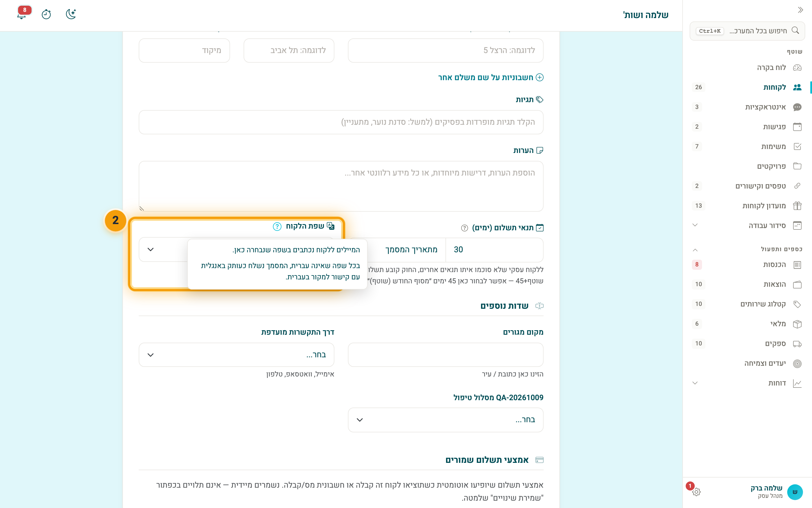This screenshot has height=508, width=812.
Task: Open הוצאות in the sidebar
Action: [x=747, y=284]
